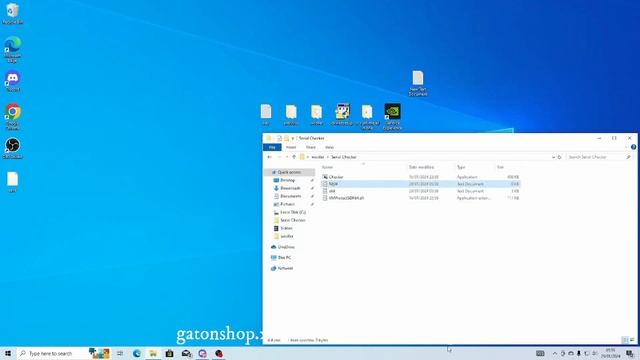Open Explorer help question mark icon

[633, 147]
